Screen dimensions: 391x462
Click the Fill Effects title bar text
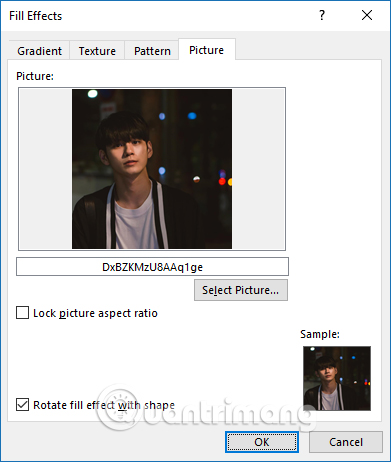tap(36, 16)
